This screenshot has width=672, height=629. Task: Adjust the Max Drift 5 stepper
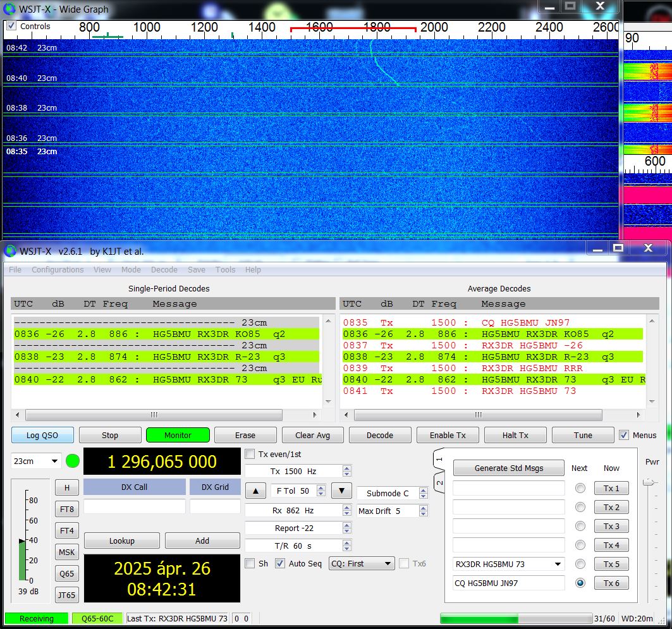coord(424,511)
